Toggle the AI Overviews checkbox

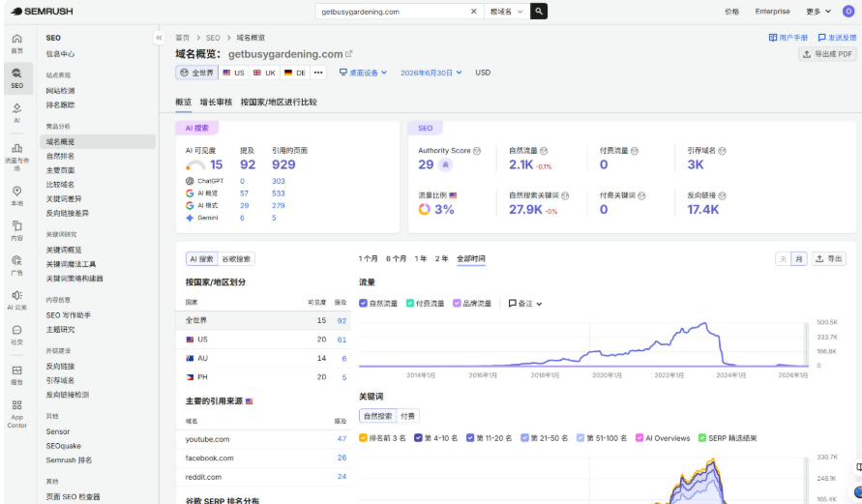pos(639,438)
